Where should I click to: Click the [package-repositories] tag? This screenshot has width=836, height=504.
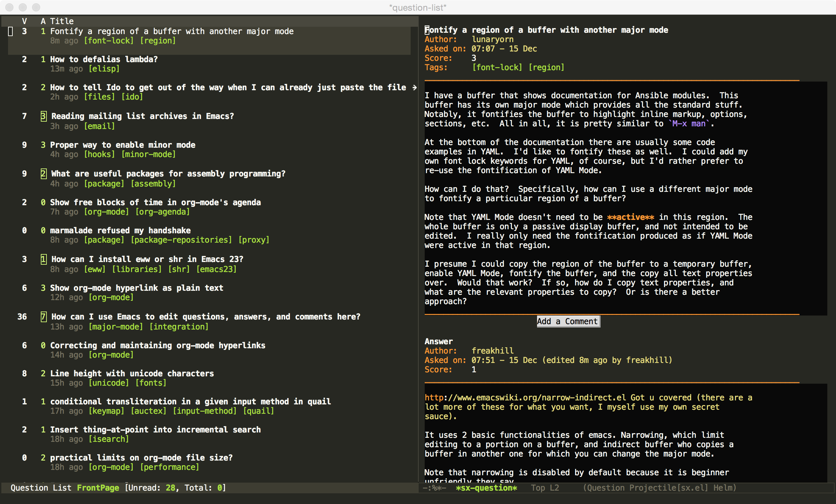click(181, 240)
